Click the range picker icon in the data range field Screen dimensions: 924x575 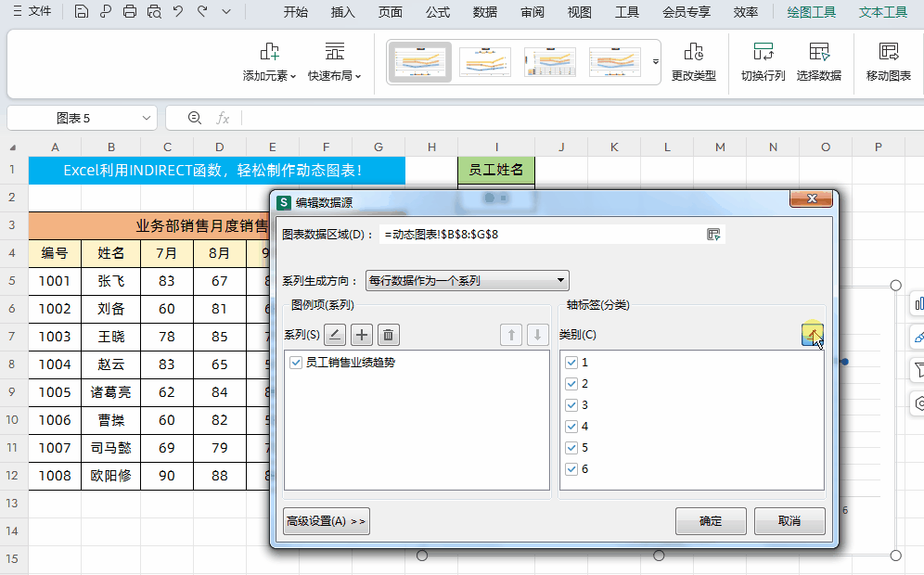point(713,235)
